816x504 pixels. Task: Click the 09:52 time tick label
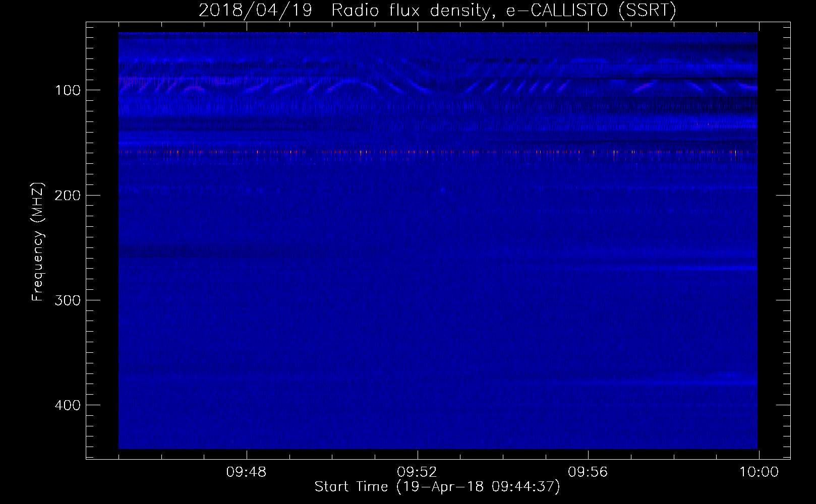coord(417,472)
